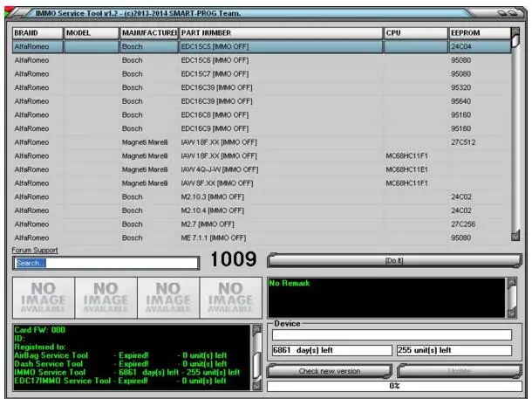This screenshot has height=399, width=532.
Task: Click scroll-down arrow of the ECU list
Action: [x=515, y=236]
